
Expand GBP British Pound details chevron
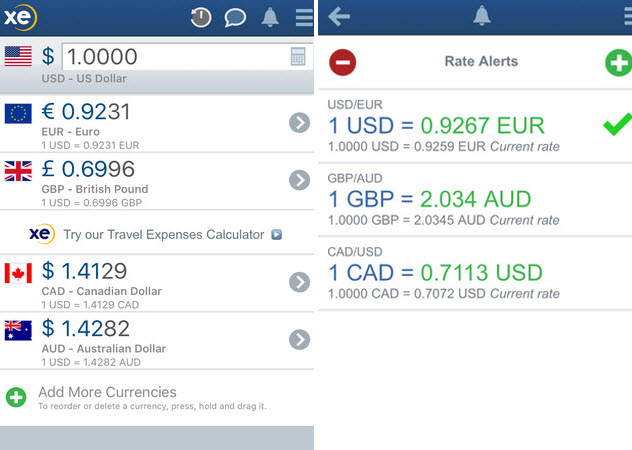(x=299, y=180)
